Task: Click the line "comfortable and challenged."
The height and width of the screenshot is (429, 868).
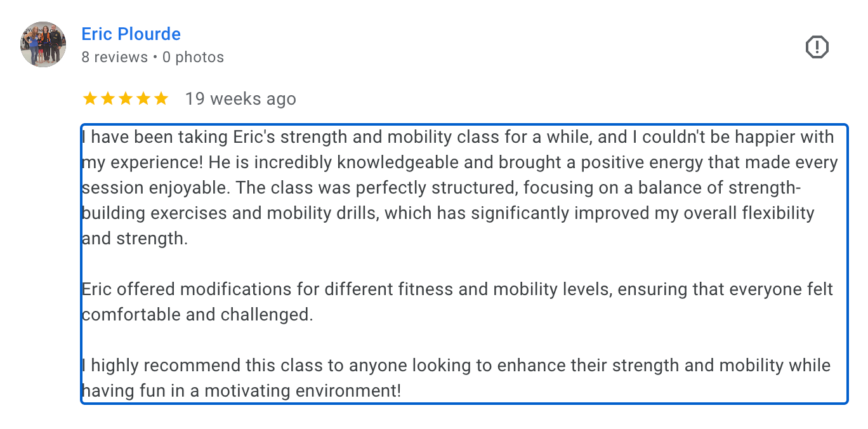Action: (x=197, y=315)
